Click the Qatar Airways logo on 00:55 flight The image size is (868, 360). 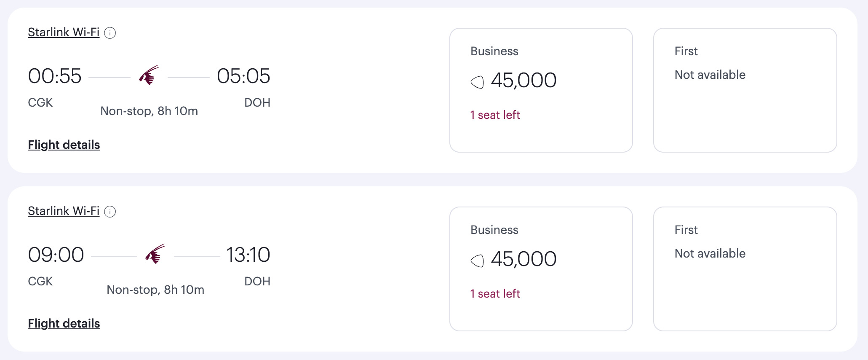(x=149, y=75)
